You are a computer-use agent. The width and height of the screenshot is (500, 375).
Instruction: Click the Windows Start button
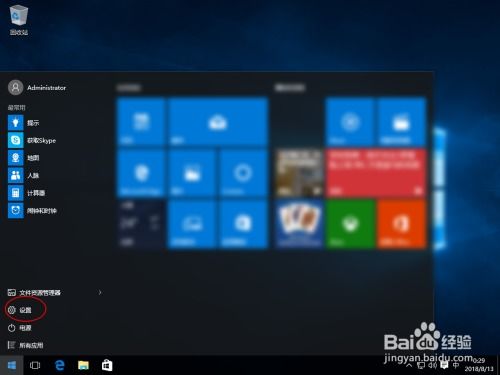(12, 365)
